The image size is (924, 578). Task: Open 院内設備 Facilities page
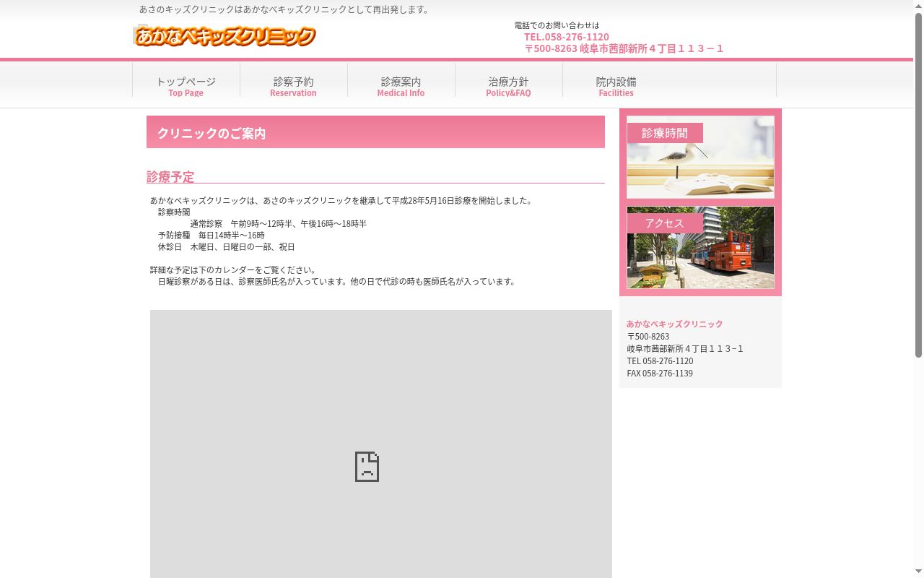[x=616, y=86]
